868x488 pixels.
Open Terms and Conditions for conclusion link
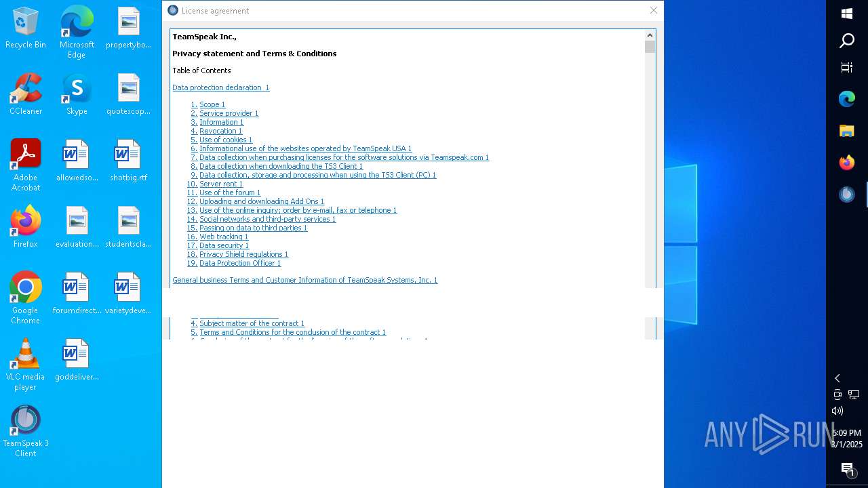[293, 332]
